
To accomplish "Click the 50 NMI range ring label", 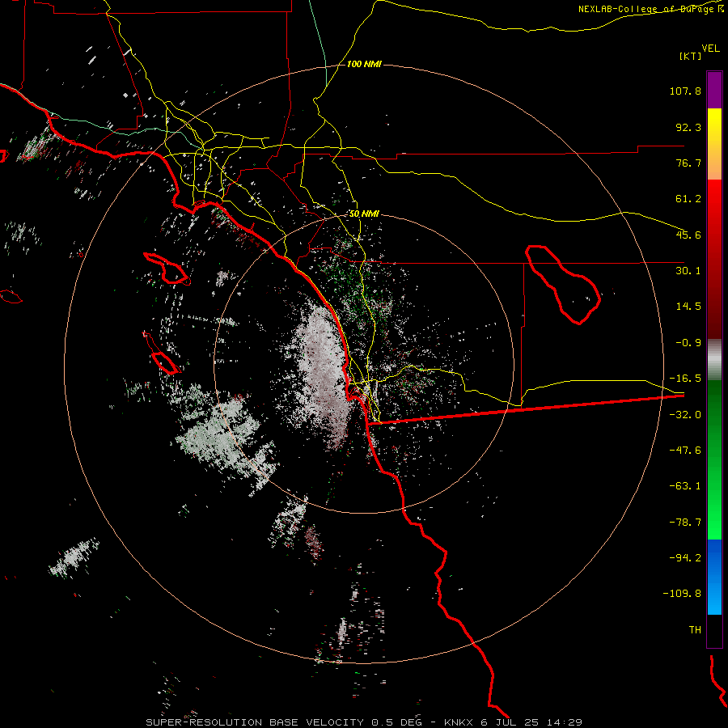I will click(364, 214).
